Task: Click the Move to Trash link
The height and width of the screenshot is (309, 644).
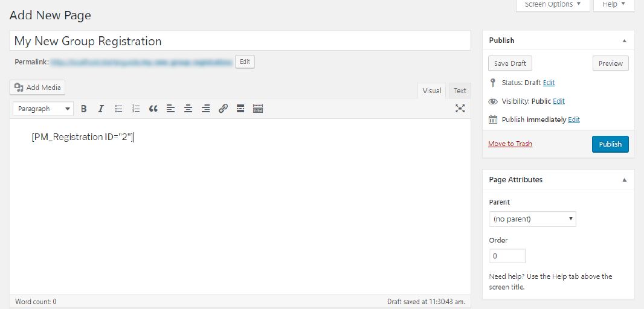Action: pyautogui.click(x=510, y=144)
